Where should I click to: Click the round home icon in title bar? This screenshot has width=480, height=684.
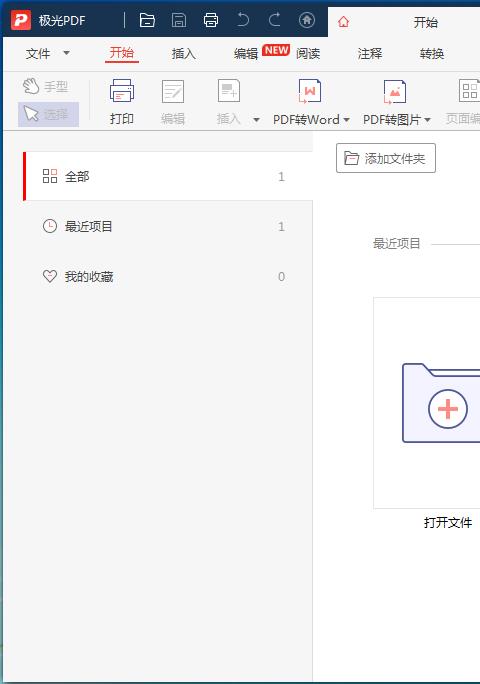pyautogui.click(x=307, y=20)
